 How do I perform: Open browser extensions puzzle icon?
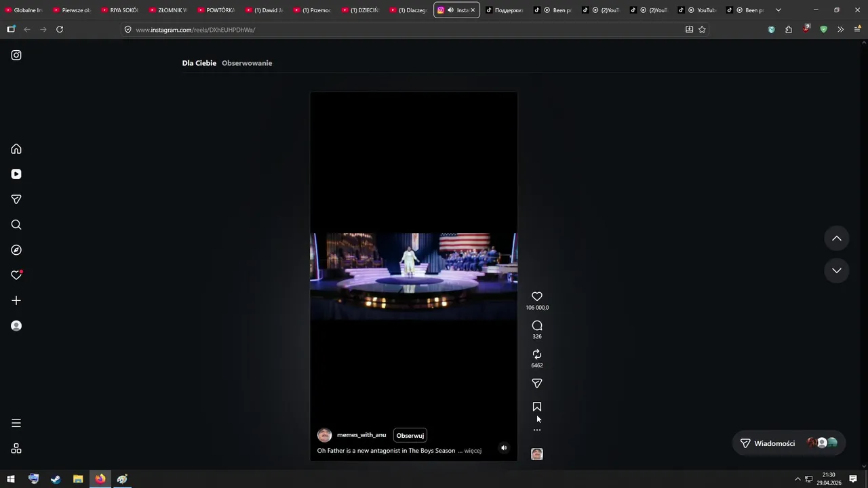pyautogui.click(x=789, y=30)
